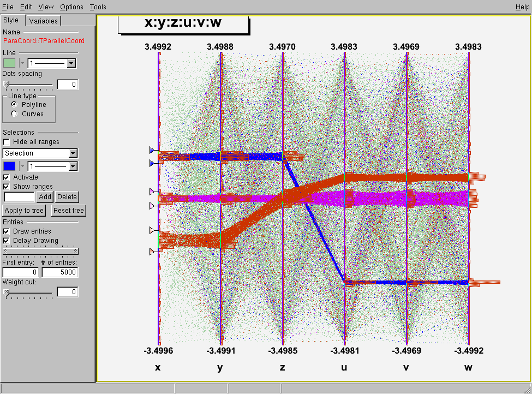Click the Add selection button
The image size is (532, 394).
pos(45,197)
